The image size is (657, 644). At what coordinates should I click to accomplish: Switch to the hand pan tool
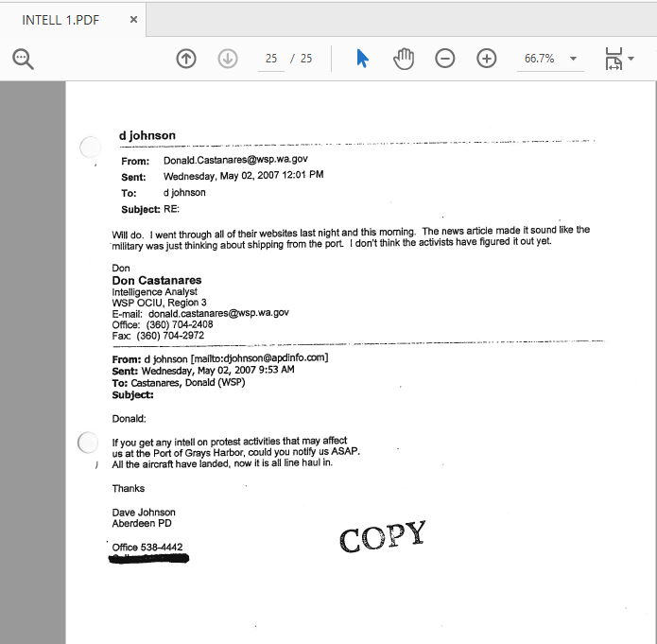click(x=404, y=59)
